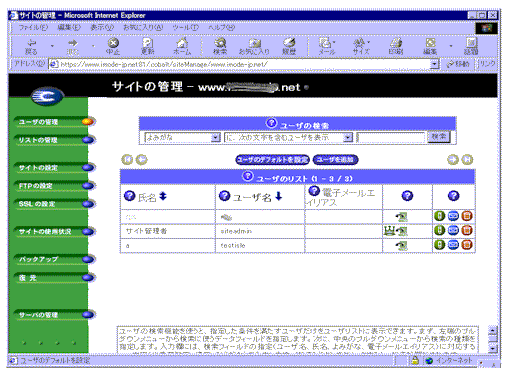Click the toolbar Edit (編集) icon
The width and height of the screenshot is (517, 374).
click(x=430, y=47)
